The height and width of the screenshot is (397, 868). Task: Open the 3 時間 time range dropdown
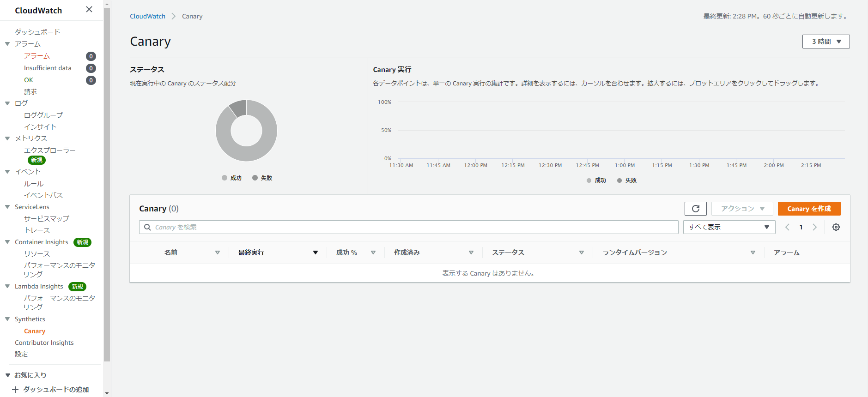click(826, 42)
